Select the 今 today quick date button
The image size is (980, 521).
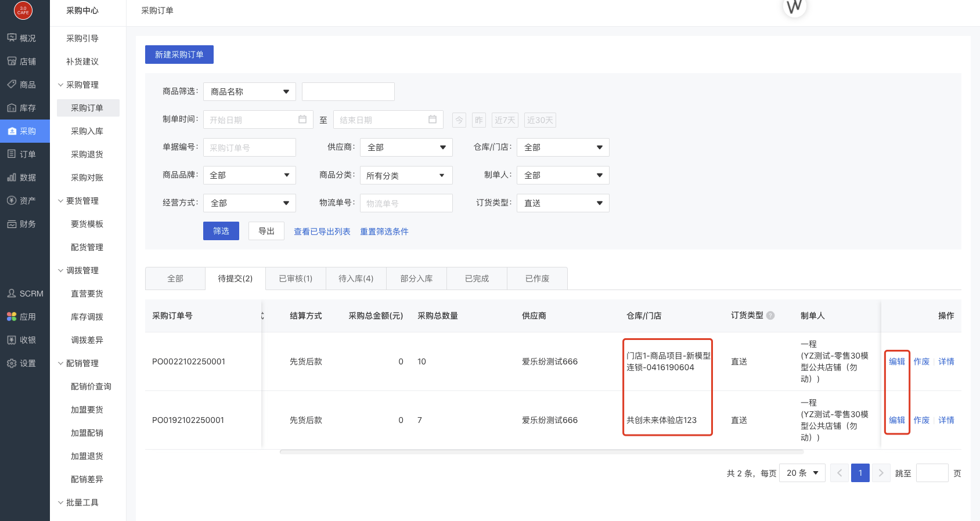point(459,120)
